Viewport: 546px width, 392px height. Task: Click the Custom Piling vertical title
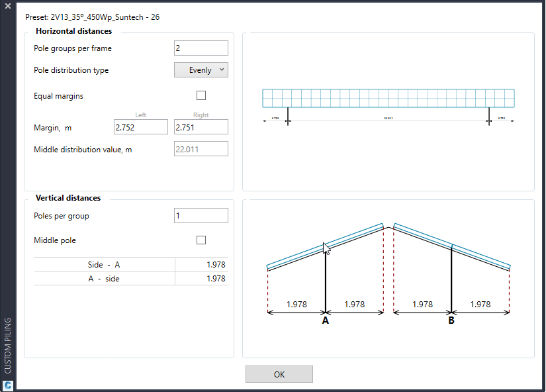tap(8, 345)
